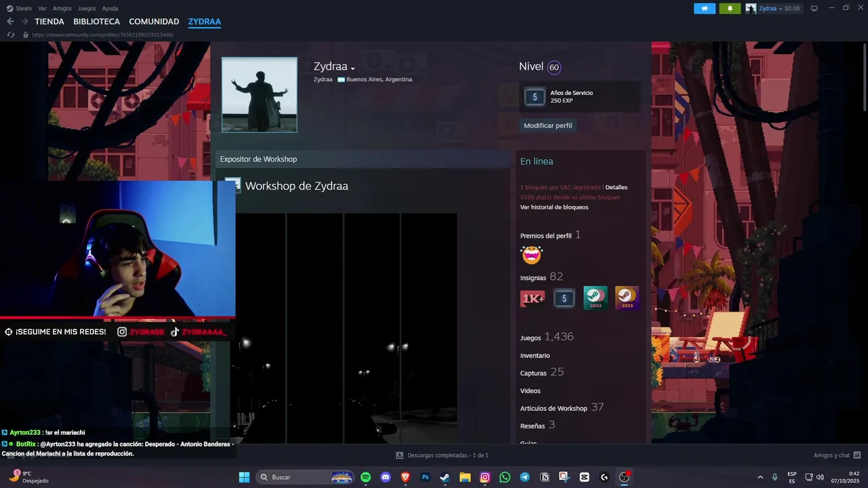
Task: Go back with the left arrow
Action: (x=10, y=22)
